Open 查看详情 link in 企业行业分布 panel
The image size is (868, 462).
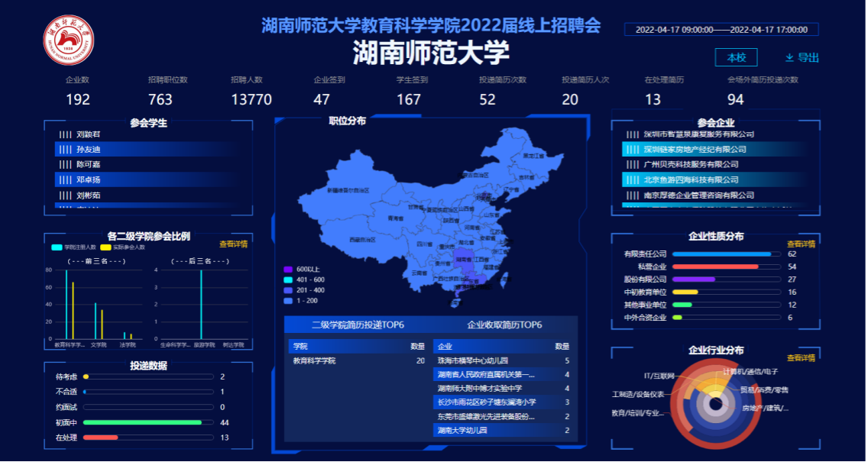tap(801, 357)
